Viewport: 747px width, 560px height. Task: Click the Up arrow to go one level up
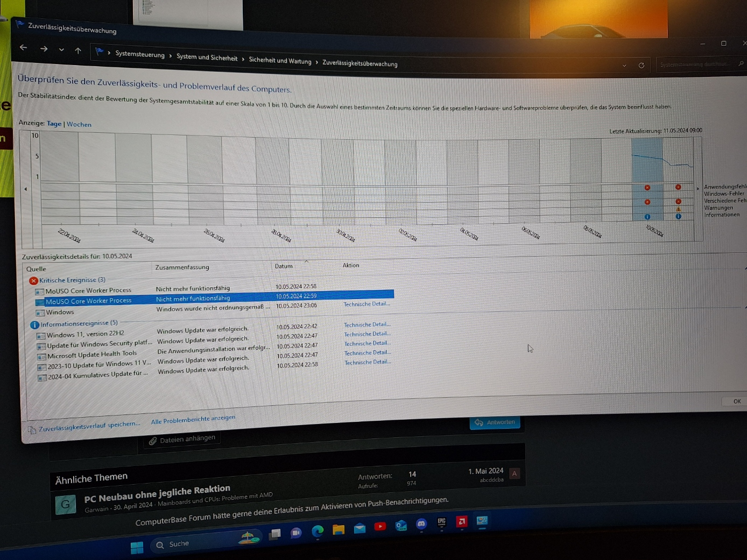click(x=78, y=51)
